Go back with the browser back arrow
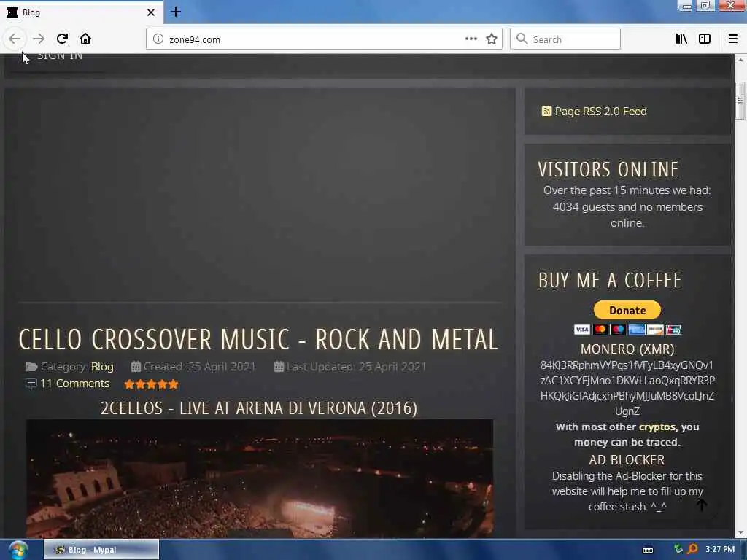The height and width of the screenshot is (560, 747). point(15,39)
